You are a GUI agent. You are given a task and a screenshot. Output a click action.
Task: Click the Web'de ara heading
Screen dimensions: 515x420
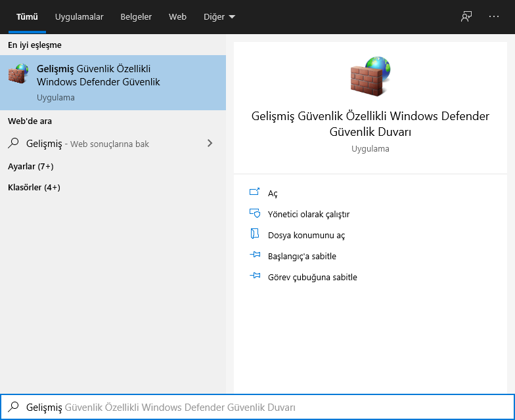coord(30,121)
